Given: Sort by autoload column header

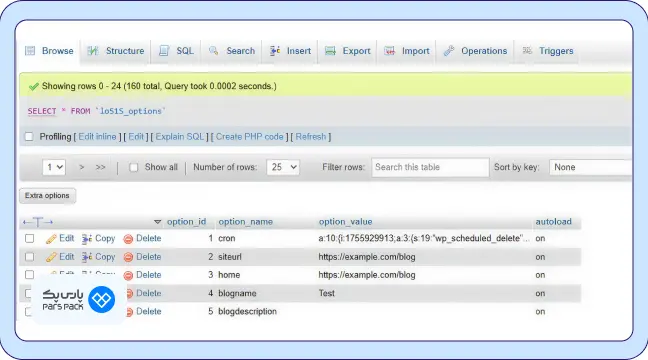Looking at the screenshot, I should [x=553, y=222].
